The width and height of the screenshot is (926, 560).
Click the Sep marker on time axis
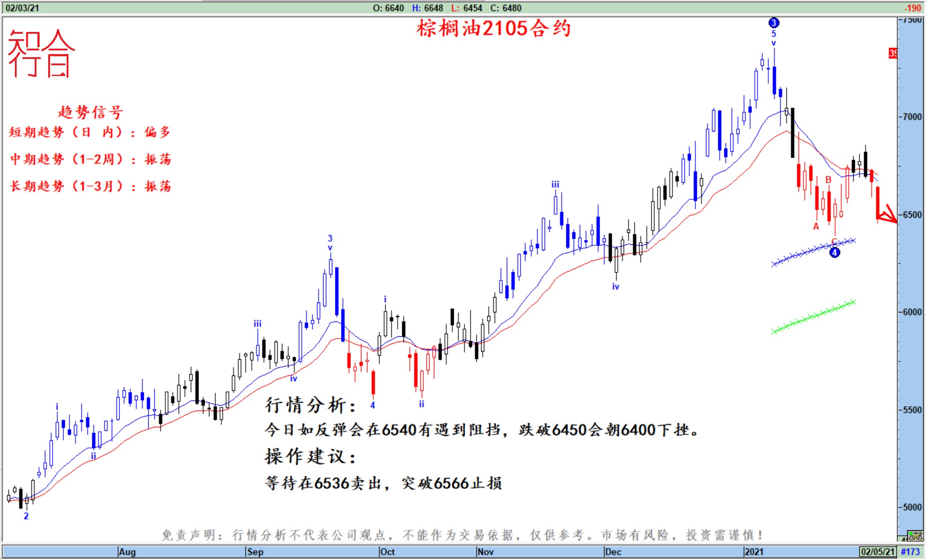coord(255,552)
